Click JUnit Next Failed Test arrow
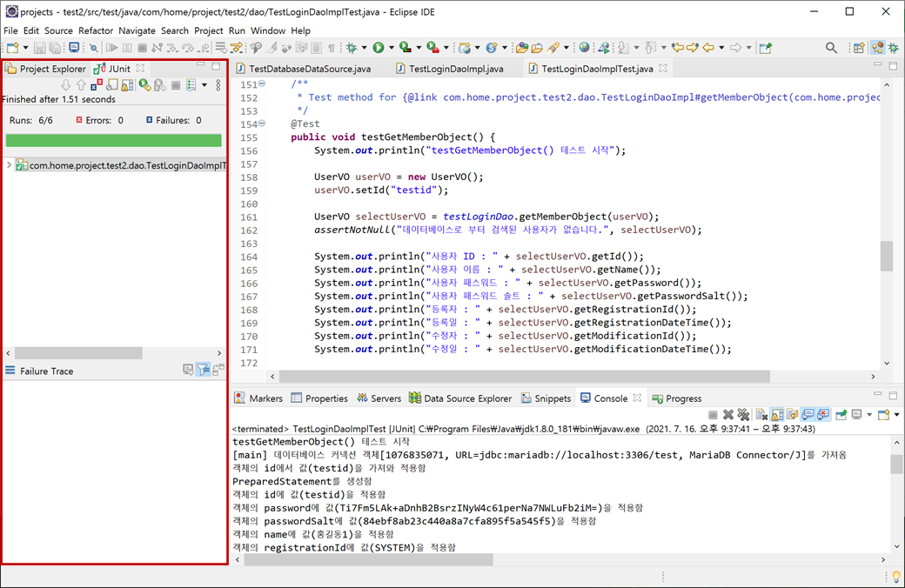905x588 pixels. click(x=66, y=85)
